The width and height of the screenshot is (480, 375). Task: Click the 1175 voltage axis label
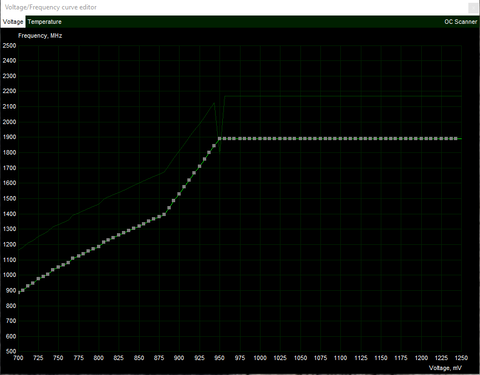pos(401,358)
